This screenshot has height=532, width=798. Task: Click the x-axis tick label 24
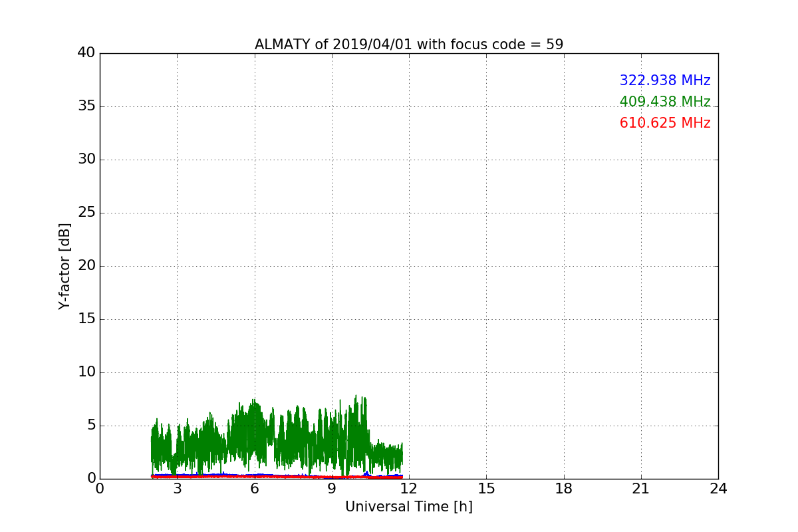718,489
